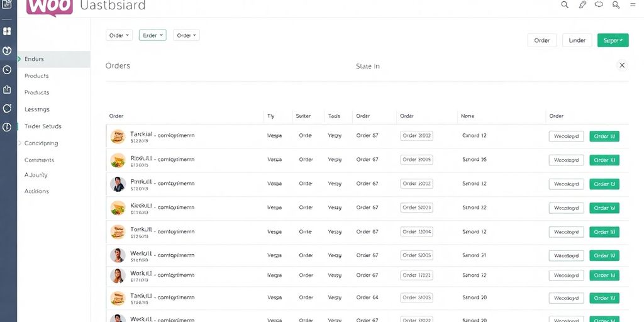Click green Order button in Work/Ll row
644x322 pixels.
point(604,275)
